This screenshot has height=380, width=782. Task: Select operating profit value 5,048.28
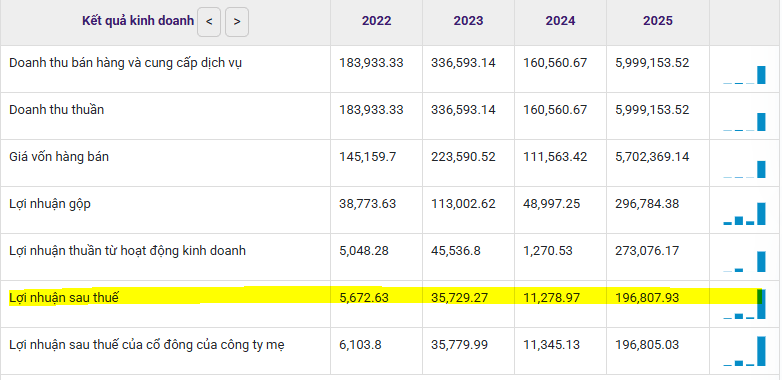click(364, 251)
